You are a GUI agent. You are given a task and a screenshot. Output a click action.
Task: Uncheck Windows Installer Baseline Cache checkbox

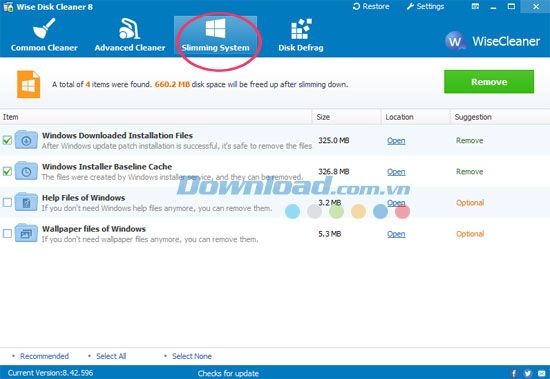tap(7, 172)
